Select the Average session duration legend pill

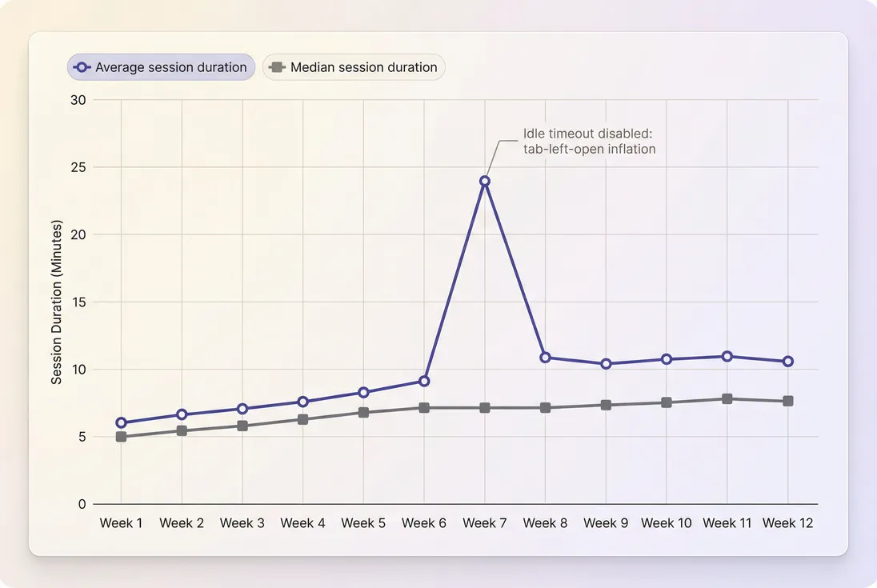point(160,67)
